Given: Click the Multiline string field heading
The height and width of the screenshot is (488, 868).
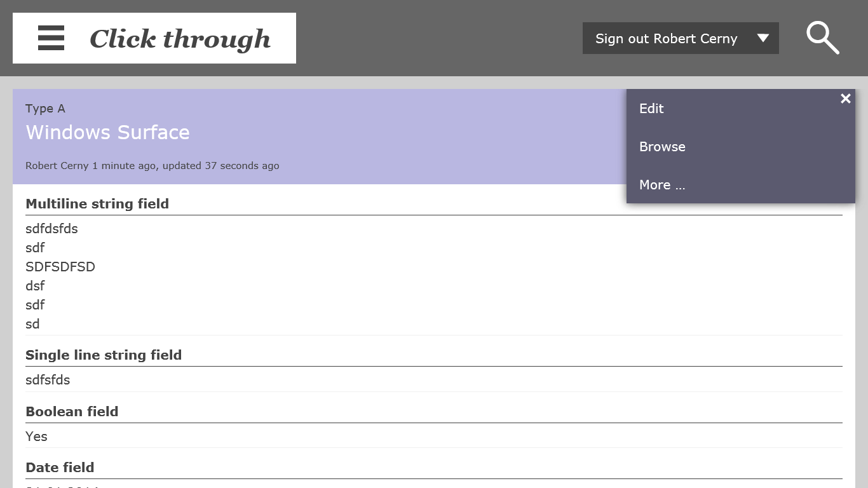Looking at the screenshot, I should point(97,204).
